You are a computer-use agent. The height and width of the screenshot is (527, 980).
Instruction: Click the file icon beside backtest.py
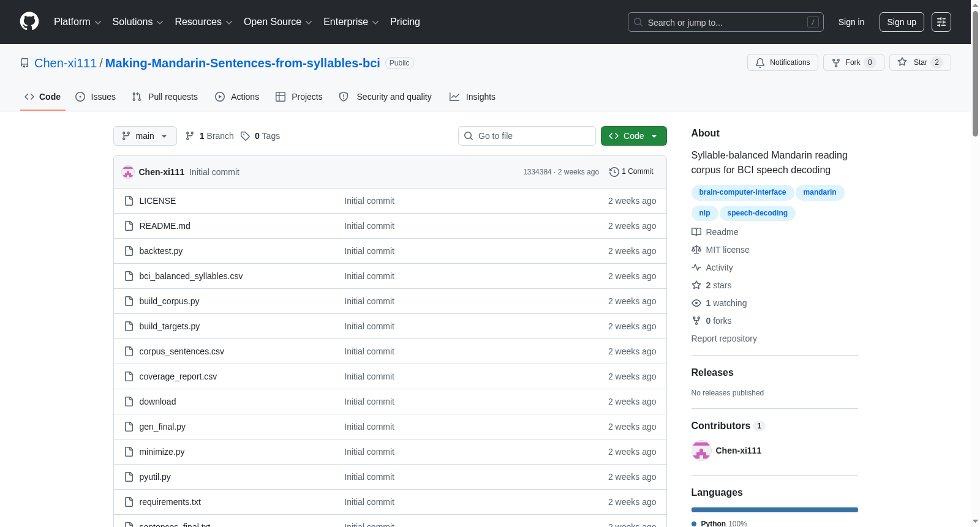[129, 251]
